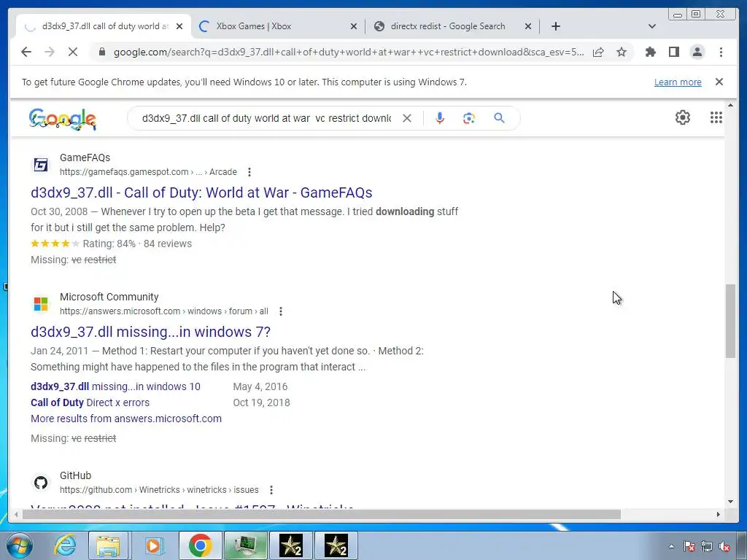This screenshot has height=560, width=747.
Task: Bookmark this tab with the star icon
Action: click(x=622, y=52)
